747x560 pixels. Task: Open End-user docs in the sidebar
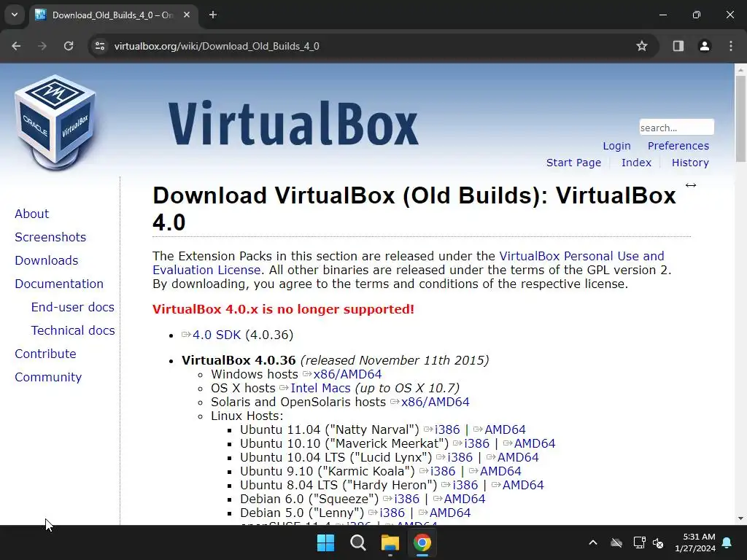click(72, 307)
